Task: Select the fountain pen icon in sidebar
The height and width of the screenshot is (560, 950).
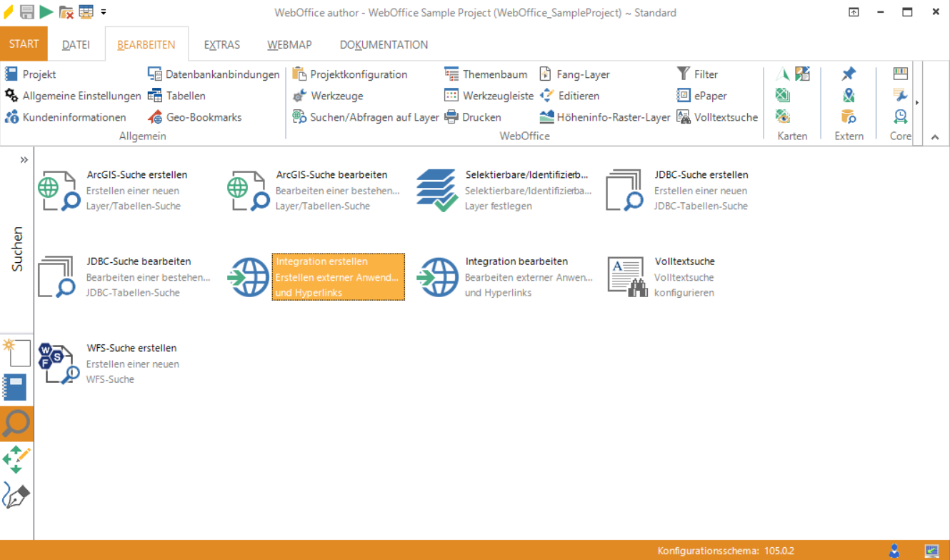Action: 16,495
